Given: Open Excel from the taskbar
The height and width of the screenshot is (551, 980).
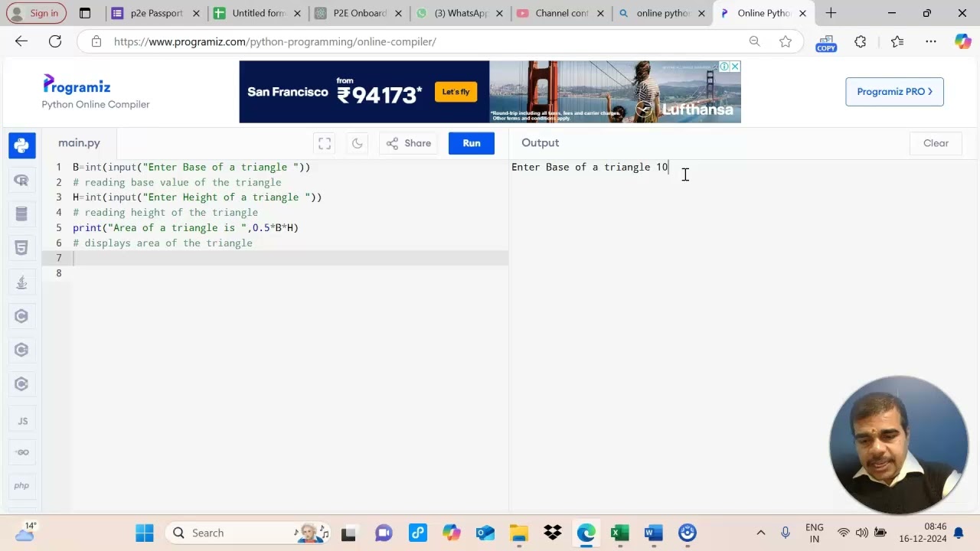Looking at the screenshot, I should (620, 533).
